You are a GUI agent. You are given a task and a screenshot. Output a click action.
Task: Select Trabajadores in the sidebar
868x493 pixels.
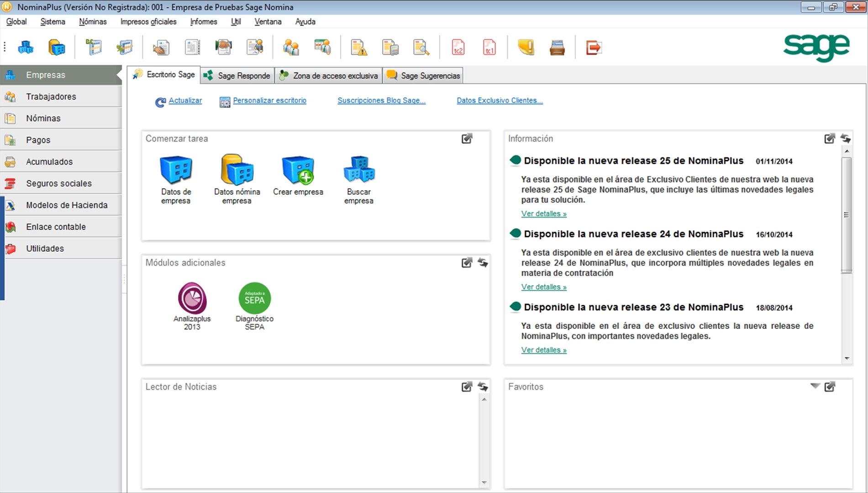pos(61,96)
